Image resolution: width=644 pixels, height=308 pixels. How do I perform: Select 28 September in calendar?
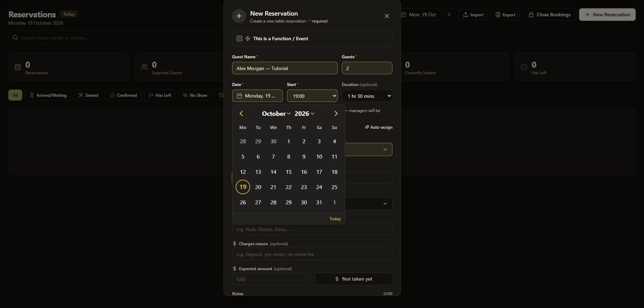pyautogui.click(x=243, y=141)
